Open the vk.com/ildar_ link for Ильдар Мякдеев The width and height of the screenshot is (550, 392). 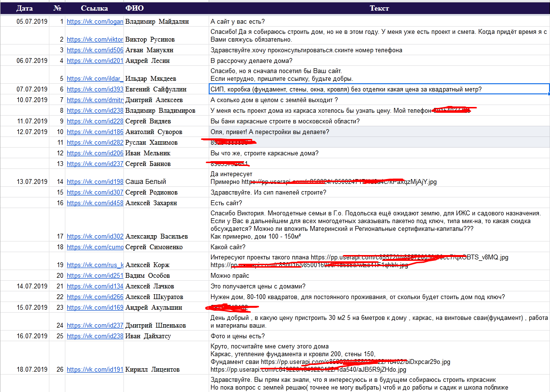click(95, 78)
